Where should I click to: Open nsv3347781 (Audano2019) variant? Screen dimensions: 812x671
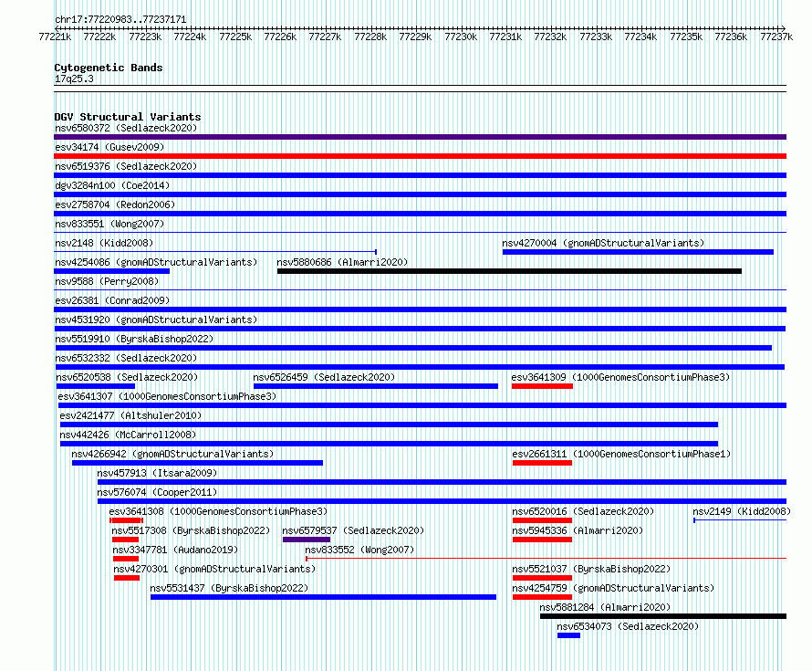coord(175,550)
